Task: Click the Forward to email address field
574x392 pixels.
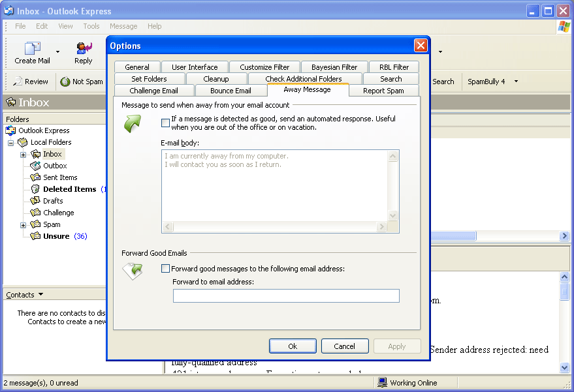Action: [286, 295]
